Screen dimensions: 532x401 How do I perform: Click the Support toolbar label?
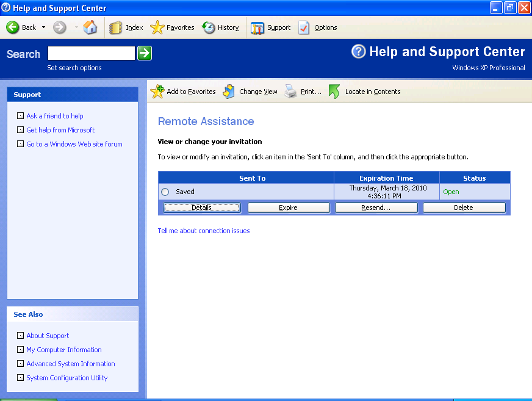[x=279, y=27]
